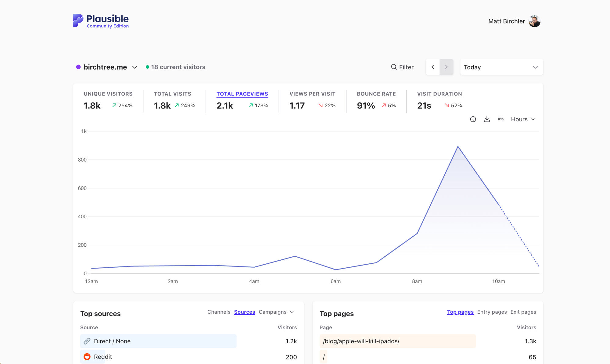Click the sort/import annotations icon beside Hours
The width and height of the screenshot is (610, 364).
(501, 119)
